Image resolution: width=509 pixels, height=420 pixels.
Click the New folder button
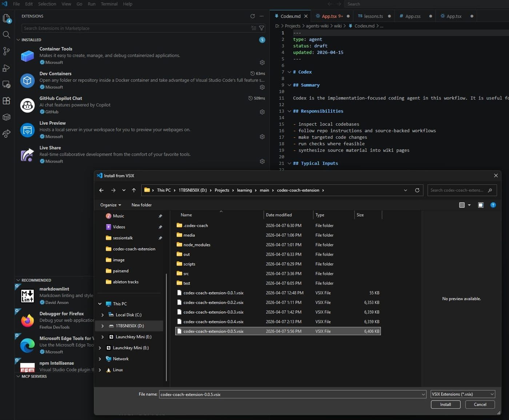141,205
